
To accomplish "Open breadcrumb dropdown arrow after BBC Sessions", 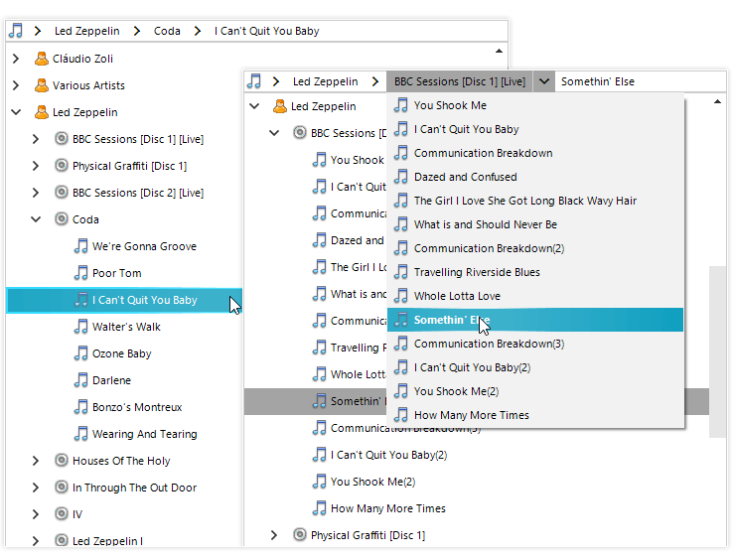I will pyautogui.click(x=543, y=81).
